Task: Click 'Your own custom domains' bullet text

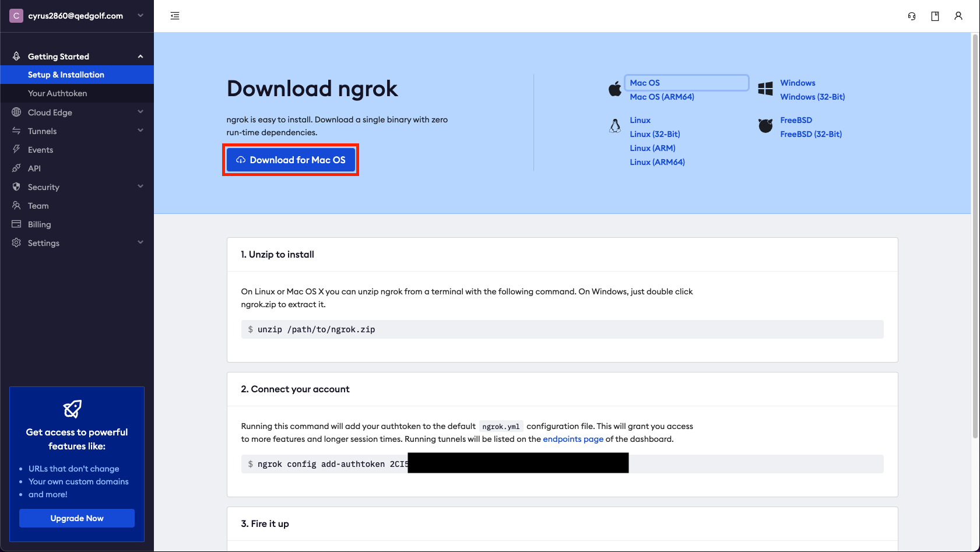Action: point(79,481)
